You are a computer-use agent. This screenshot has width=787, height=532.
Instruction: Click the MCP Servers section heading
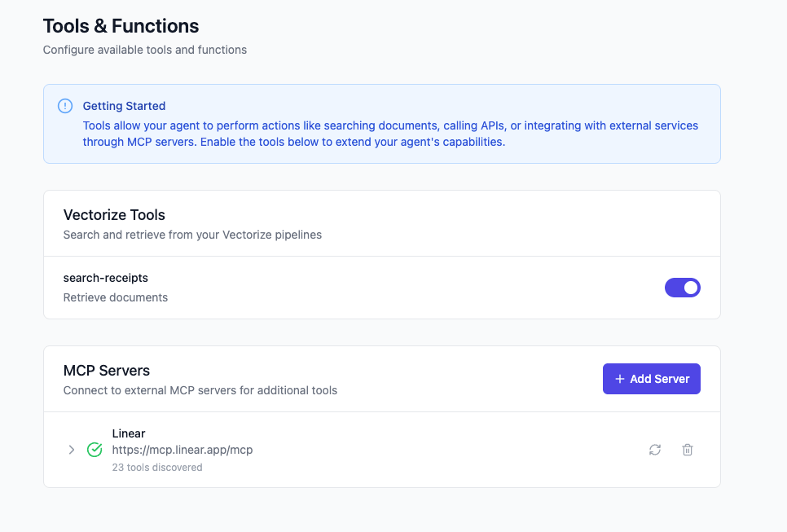pyautogui.click(x=105, y=370)
